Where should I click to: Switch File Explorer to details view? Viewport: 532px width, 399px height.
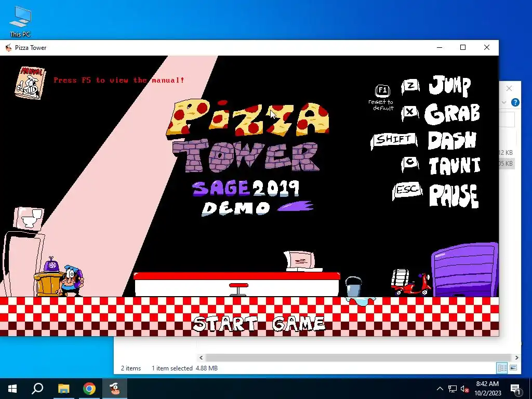pos(502,368)
